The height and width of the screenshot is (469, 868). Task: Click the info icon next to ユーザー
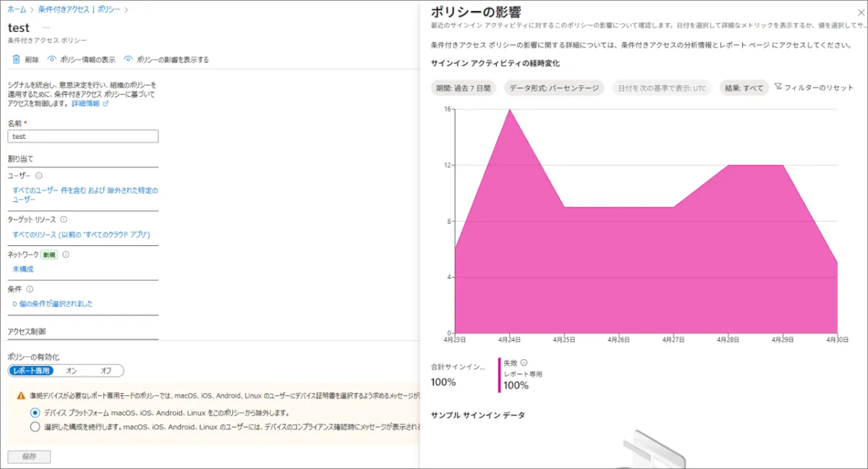[x=39, y=175]
